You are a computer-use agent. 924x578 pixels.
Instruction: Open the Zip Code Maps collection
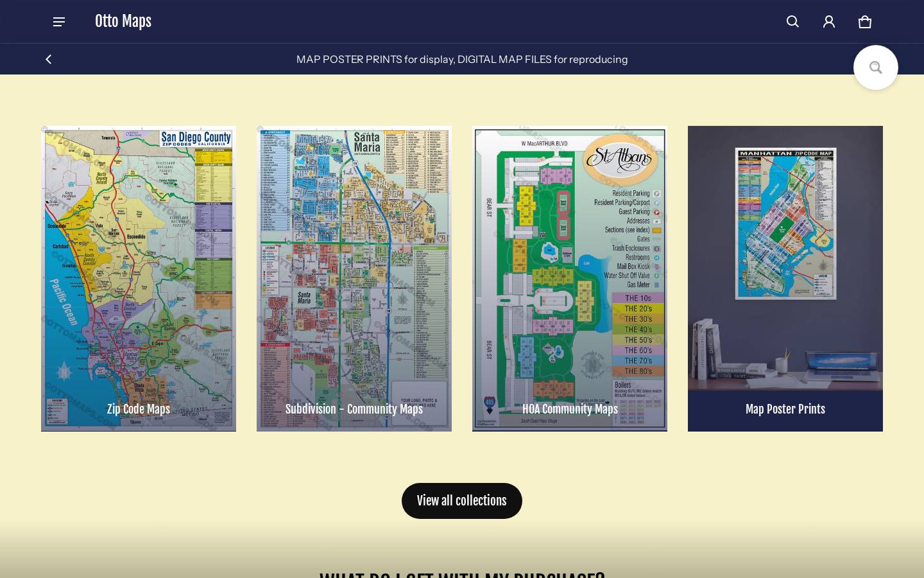pyautogui.click(x=139, y=409)
